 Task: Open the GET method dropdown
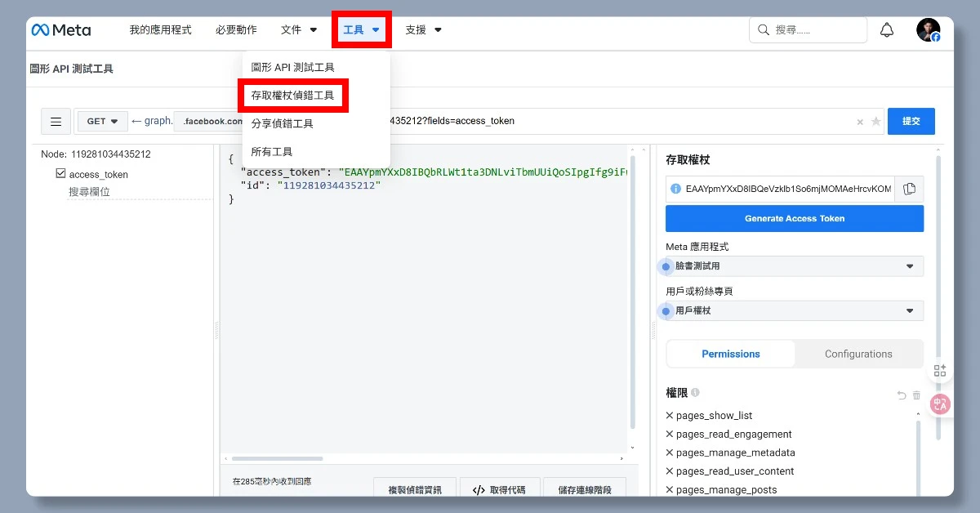103,122
